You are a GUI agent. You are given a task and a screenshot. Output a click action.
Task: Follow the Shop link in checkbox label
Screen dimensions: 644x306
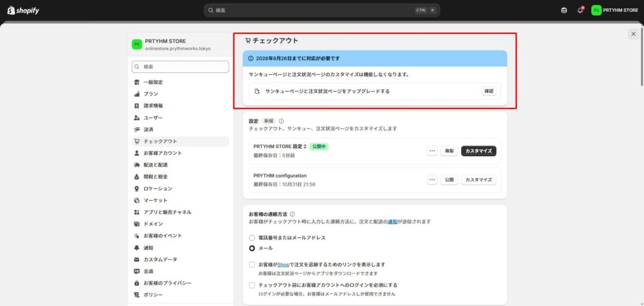284,264
